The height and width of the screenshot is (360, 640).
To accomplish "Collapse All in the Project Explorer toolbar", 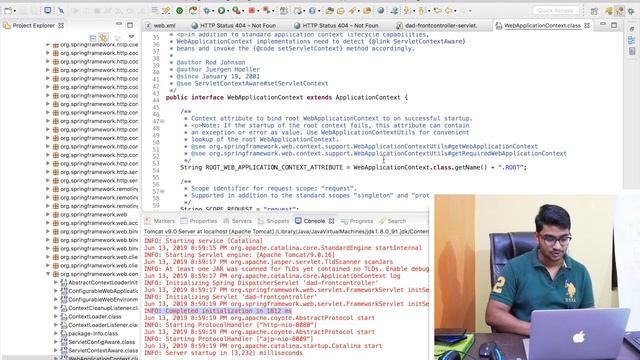I will pyautogui.click(x=93, y=38).
